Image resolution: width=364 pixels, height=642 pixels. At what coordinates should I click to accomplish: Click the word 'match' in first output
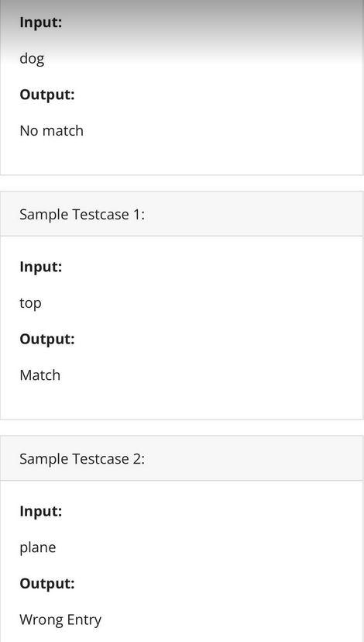pyautogui.click(x=63, y=130)
